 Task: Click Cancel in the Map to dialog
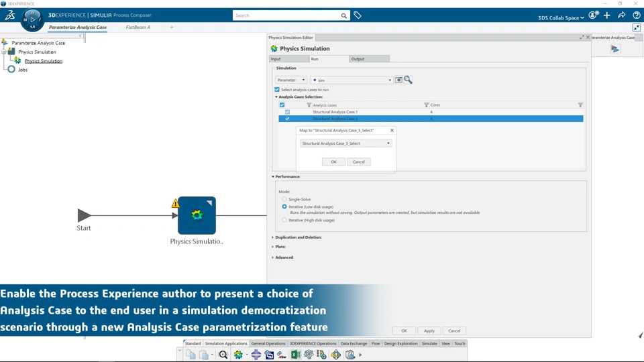point(358,162)
